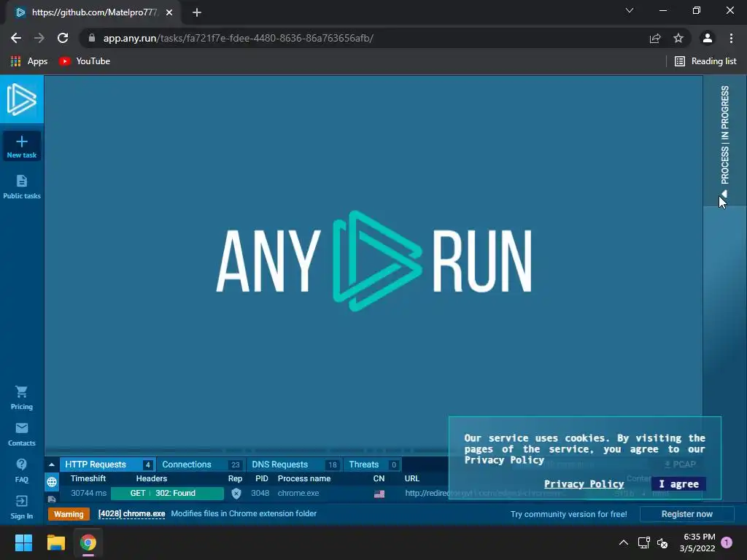This screenshot has height=560, width=747.
Task: Click the Warning badge in the status bar
Action: pyautogui.click(x=69, y=514)
